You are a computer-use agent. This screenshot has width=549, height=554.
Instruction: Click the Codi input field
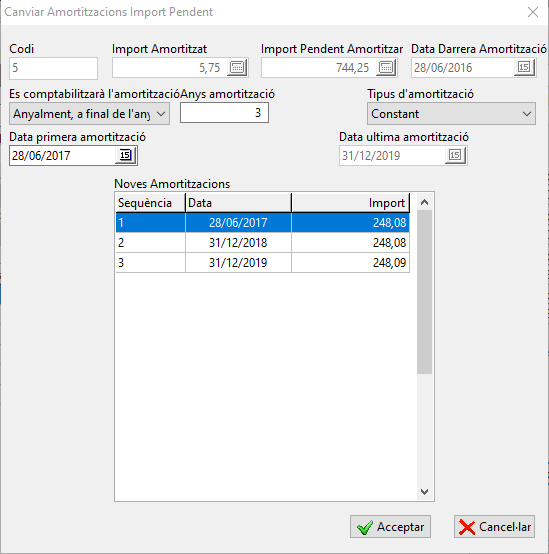[x=53, y=68]
